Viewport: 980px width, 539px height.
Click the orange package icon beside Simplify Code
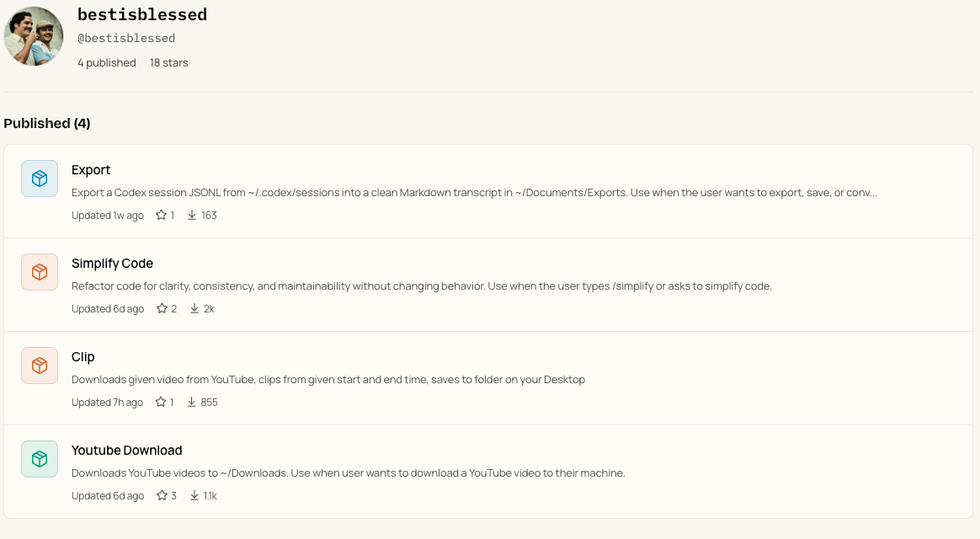click(x=40, y=272)
